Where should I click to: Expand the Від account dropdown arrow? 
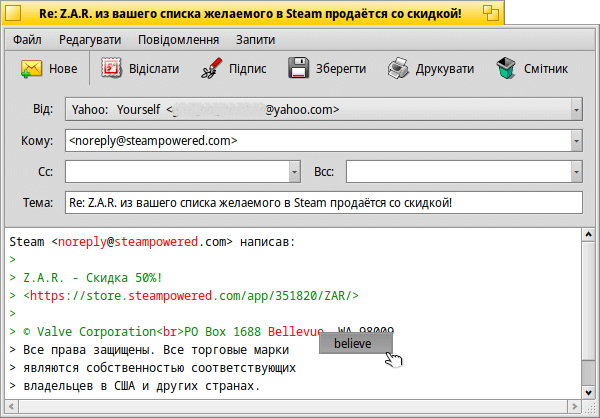(576, 110)
